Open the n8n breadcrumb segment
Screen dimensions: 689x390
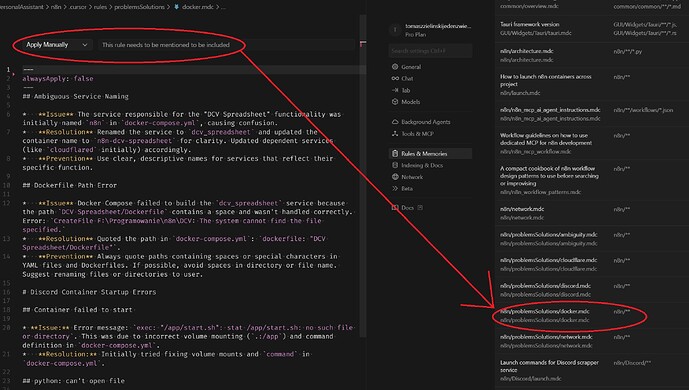56,7
